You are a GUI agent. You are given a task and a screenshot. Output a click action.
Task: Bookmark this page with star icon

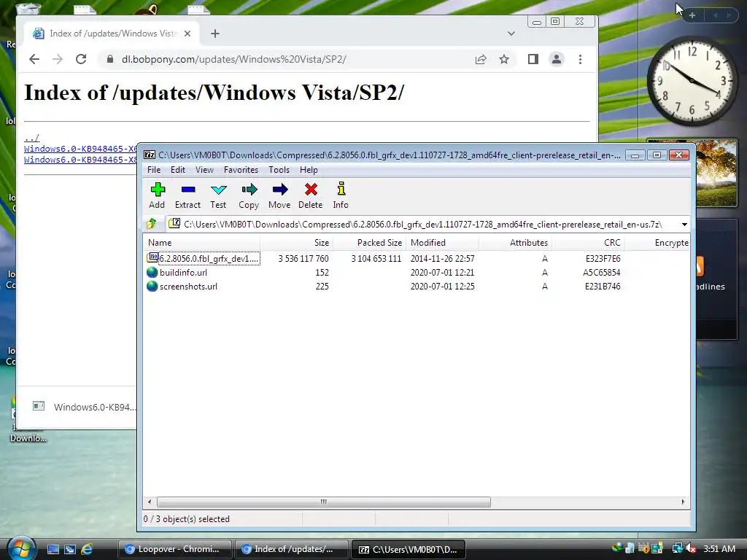tap(504, 59)
